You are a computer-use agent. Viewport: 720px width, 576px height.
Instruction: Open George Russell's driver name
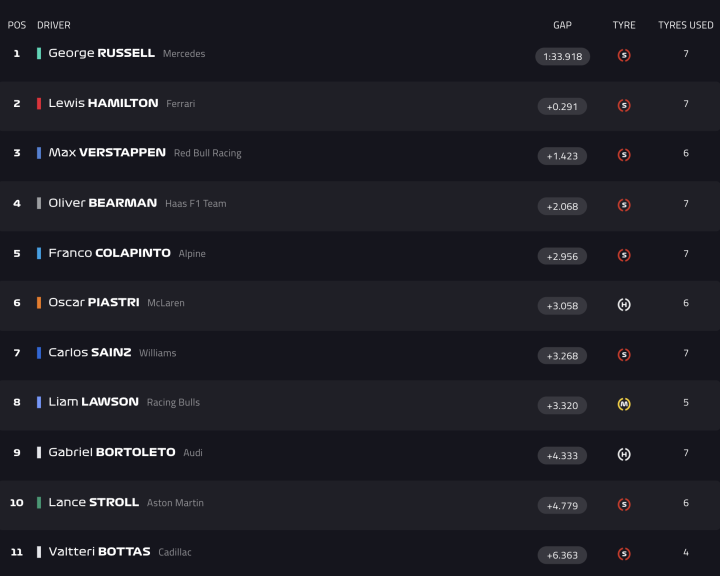101,53
